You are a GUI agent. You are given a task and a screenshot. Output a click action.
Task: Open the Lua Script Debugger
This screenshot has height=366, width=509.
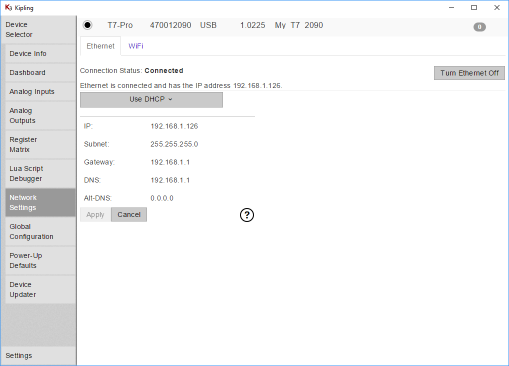click(x=40, y=173)
